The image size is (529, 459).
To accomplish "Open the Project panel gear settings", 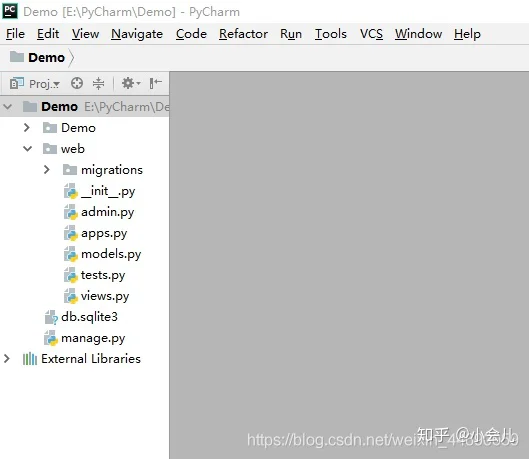I will coord(131,83).
